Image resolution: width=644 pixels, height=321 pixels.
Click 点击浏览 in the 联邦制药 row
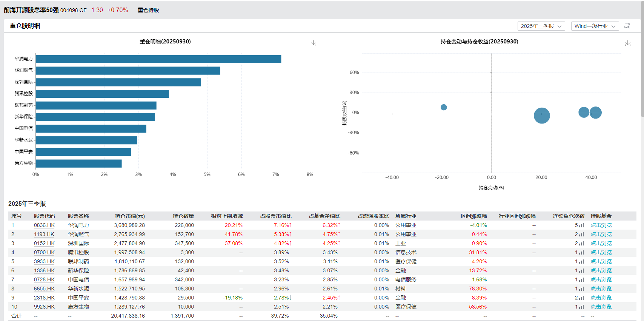[601, 262]
